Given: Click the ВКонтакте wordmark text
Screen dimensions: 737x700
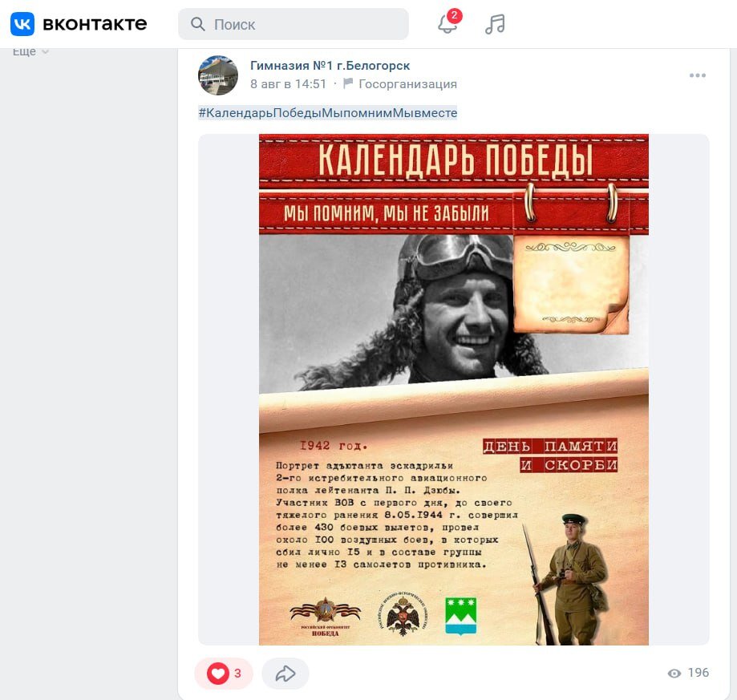Looking at the screenshot, I should click(x=95, y=24).
